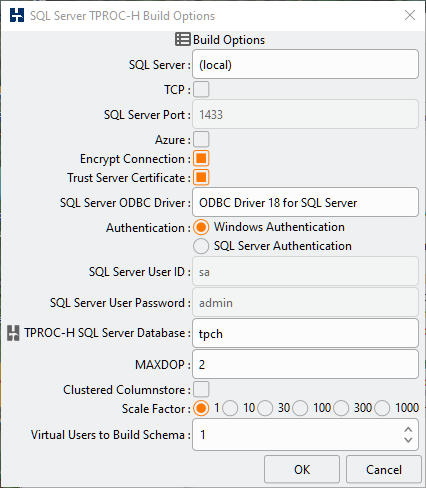Screen dimensions: 426x488
Task: Choose scale factor 100
Action: [300, 408]
